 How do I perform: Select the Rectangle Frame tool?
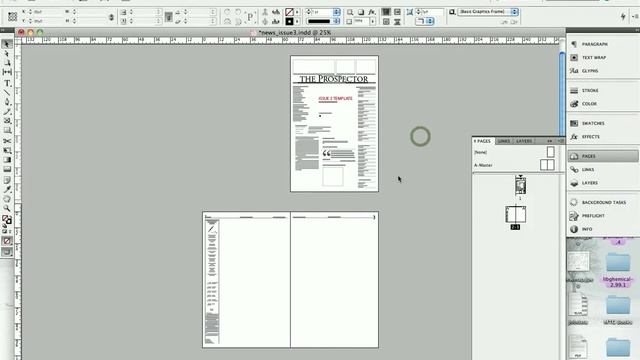pos(7,121)
